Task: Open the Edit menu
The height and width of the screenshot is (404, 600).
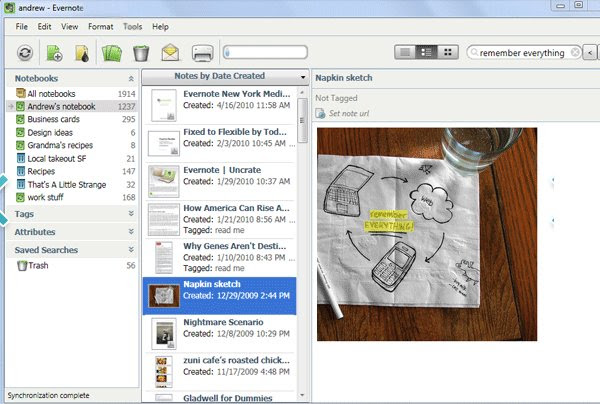Action: point(44,27)
